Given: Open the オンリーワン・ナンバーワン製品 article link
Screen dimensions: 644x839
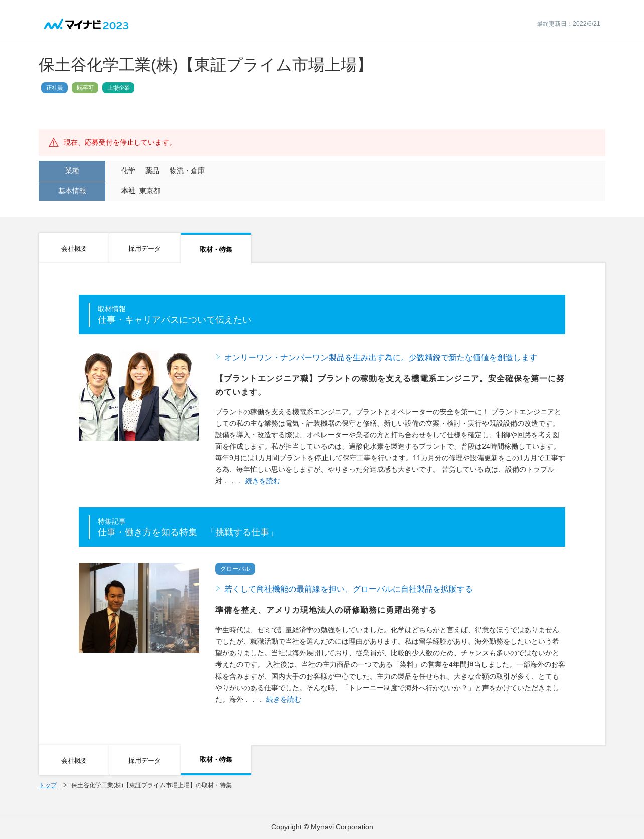Looking at the screenshot, I should click(x=380, y=358).
